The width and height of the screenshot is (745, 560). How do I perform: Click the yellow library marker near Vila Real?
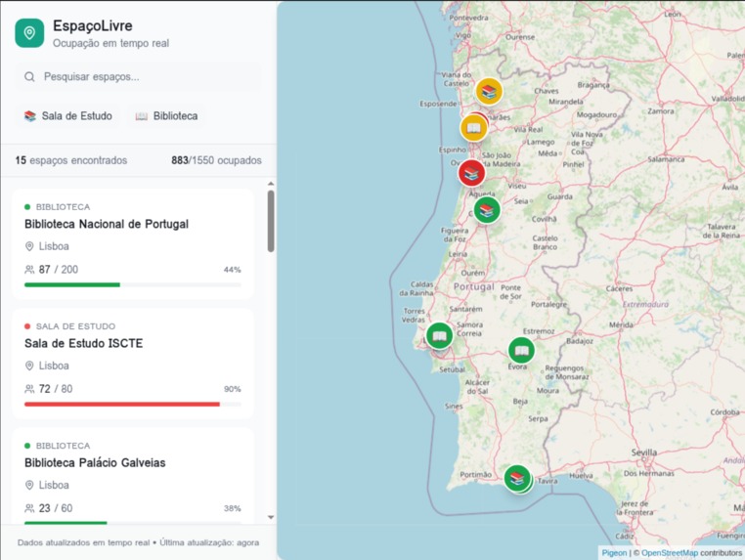pos(474,128)
